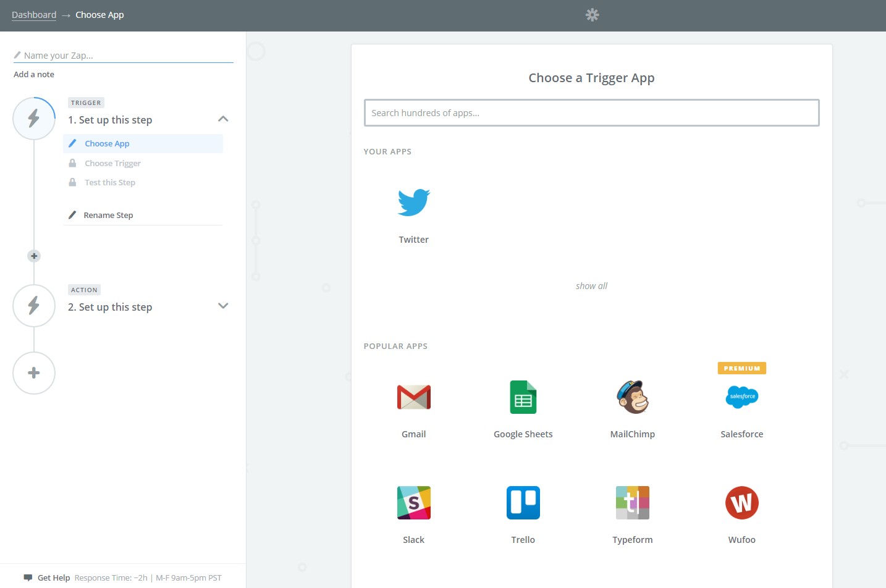Image resolution: width=886 pixels, height=588 pixels.
Task: Click the action step lightning bolt circle
Action: [x=34, y=305]
